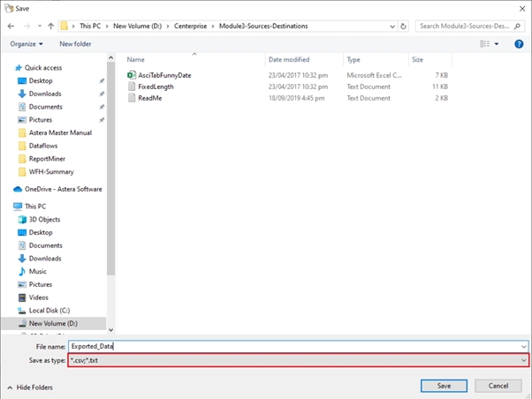Viewport: 532px width, 399px height.
Task: Sort files by Date modified column
Action: [288, 59]
